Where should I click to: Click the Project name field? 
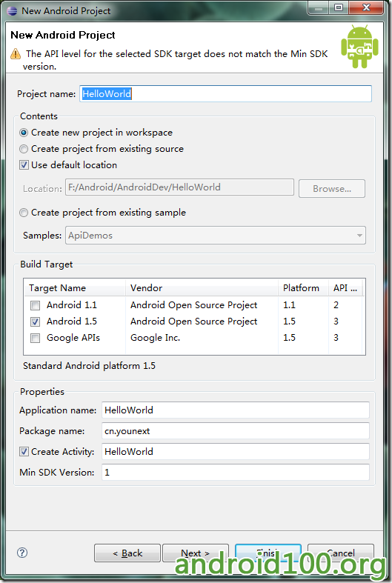pos(226,93)
